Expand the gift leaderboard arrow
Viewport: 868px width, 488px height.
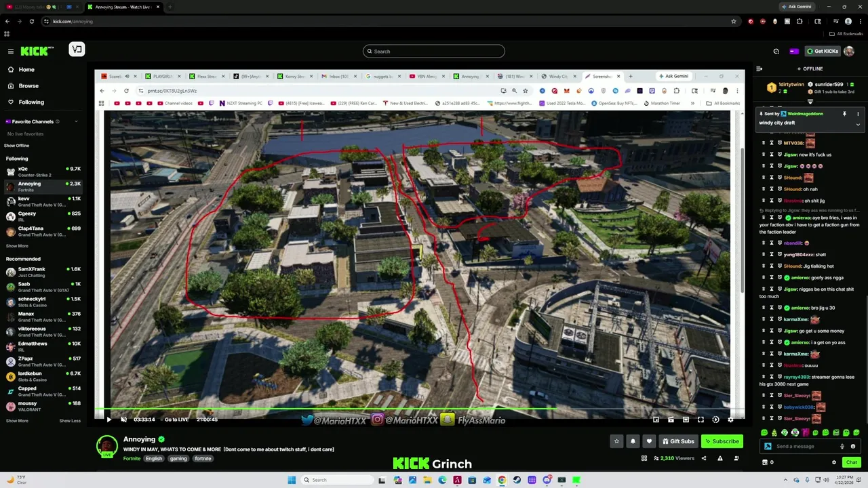pos(810,102)
